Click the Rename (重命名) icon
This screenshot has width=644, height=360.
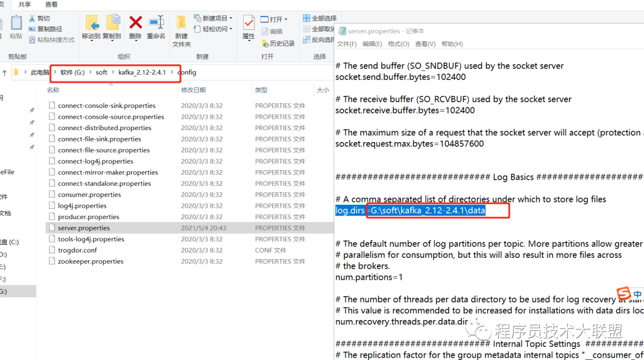pos(156,22)
